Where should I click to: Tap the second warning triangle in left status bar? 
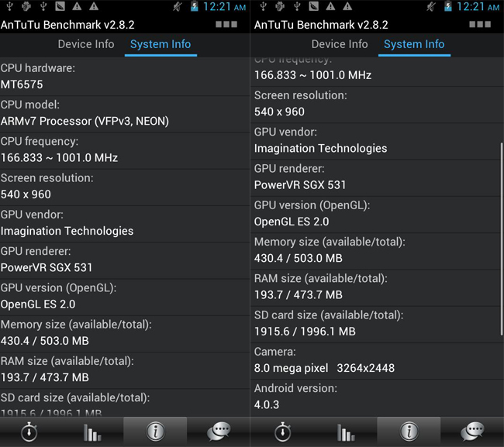94,6
